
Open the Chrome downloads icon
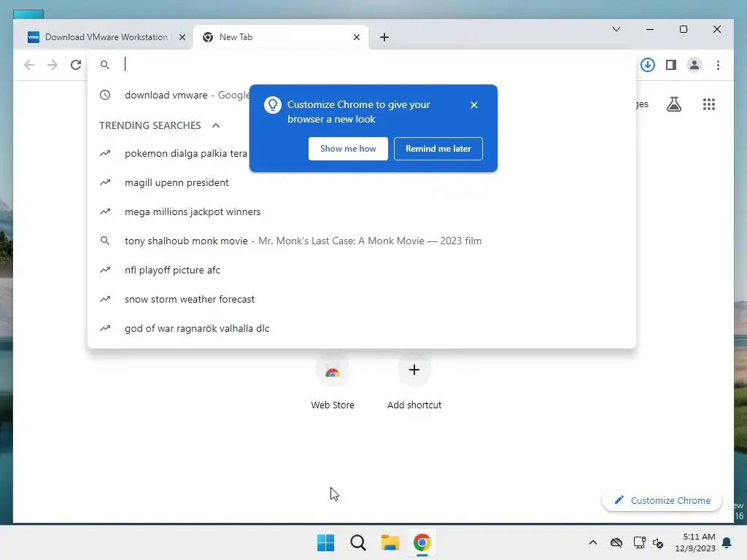(648, 65)
